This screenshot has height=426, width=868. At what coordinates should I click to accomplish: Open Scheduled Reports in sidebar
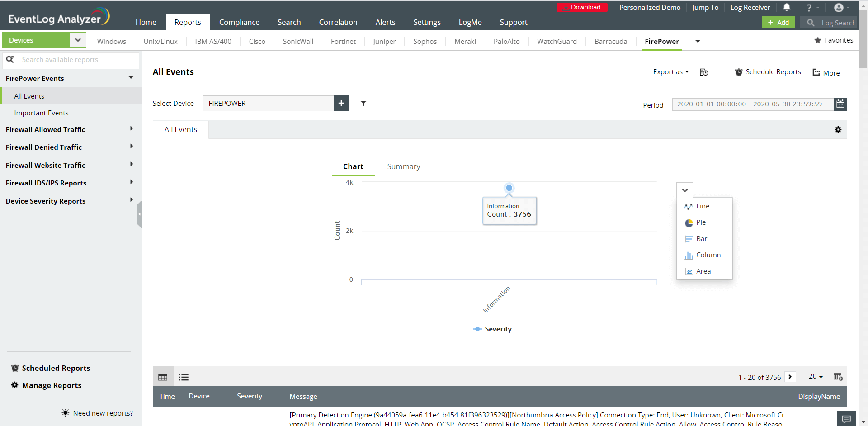(51, 368)
